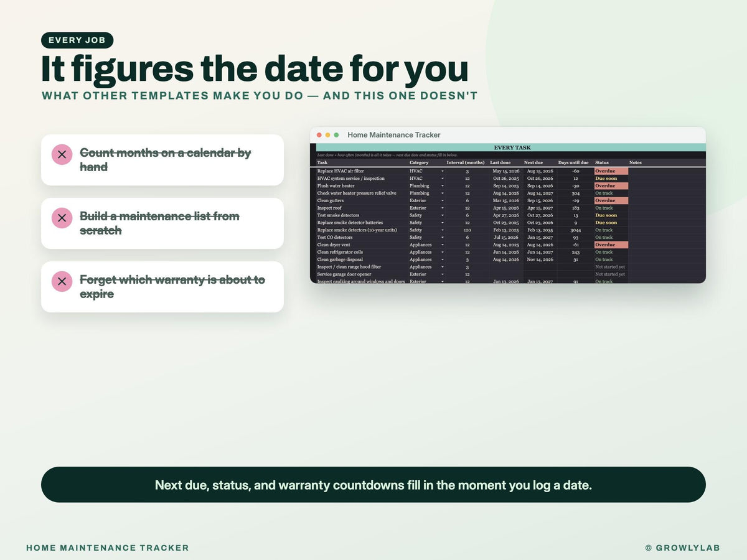
Task: Click the '-61' days until due cell
Action: (575, 245)
